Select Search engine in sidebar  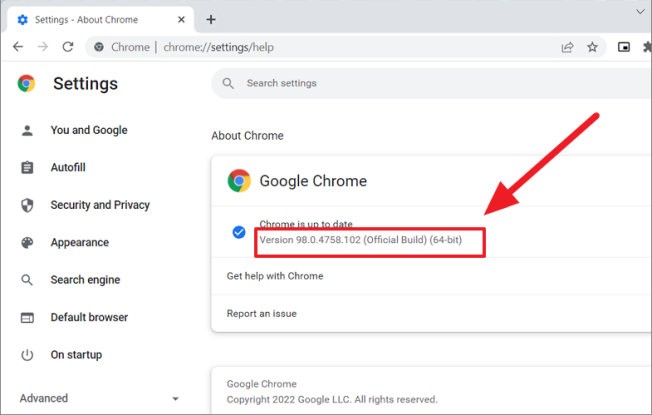85,280
